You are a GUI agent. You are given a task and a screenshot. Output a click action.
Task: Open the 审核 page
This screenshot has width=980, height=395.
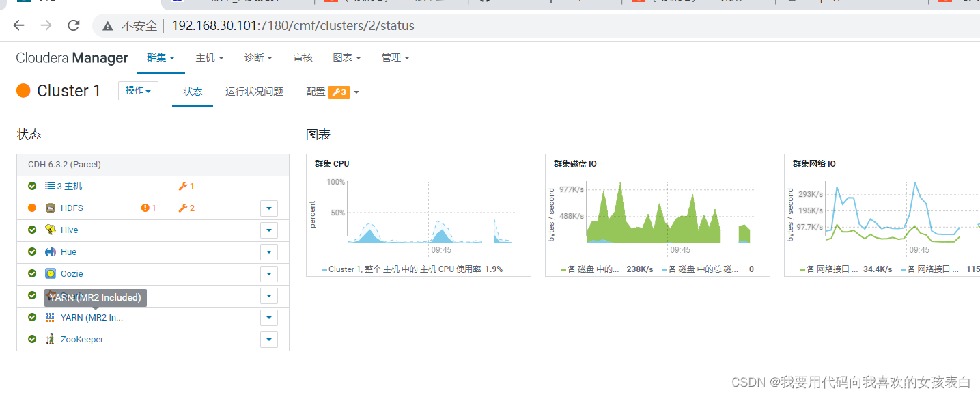click(x=303, y=57)
